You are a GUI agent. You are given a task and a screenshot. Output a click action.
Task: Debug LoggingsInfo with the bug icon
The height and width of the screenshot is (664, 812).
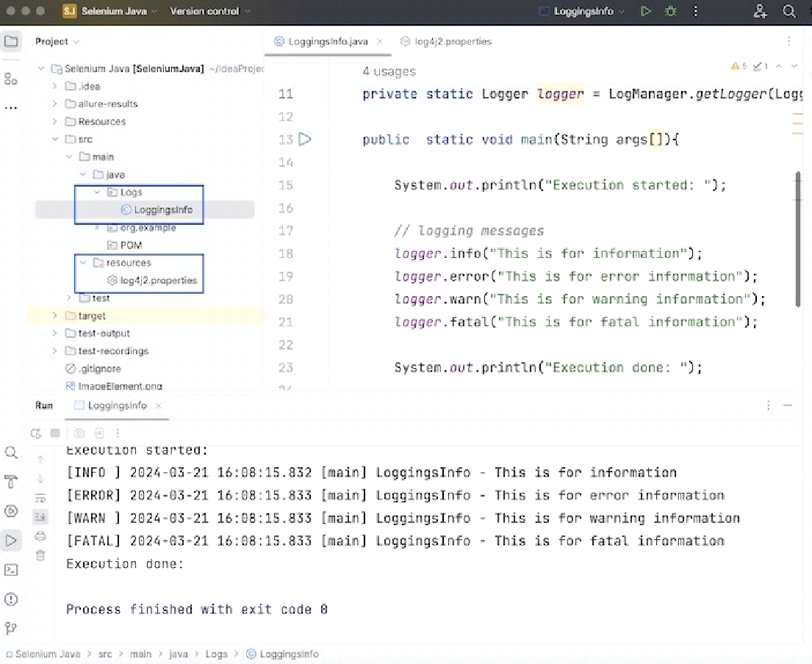click(x=671, y=11)
